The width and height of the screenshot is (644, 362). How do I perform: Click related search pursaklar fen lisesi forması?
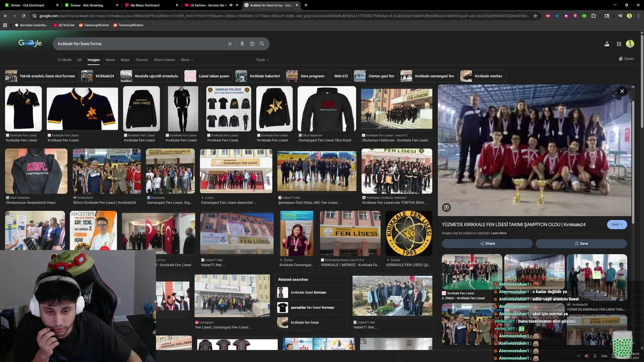tap(312, 307)
